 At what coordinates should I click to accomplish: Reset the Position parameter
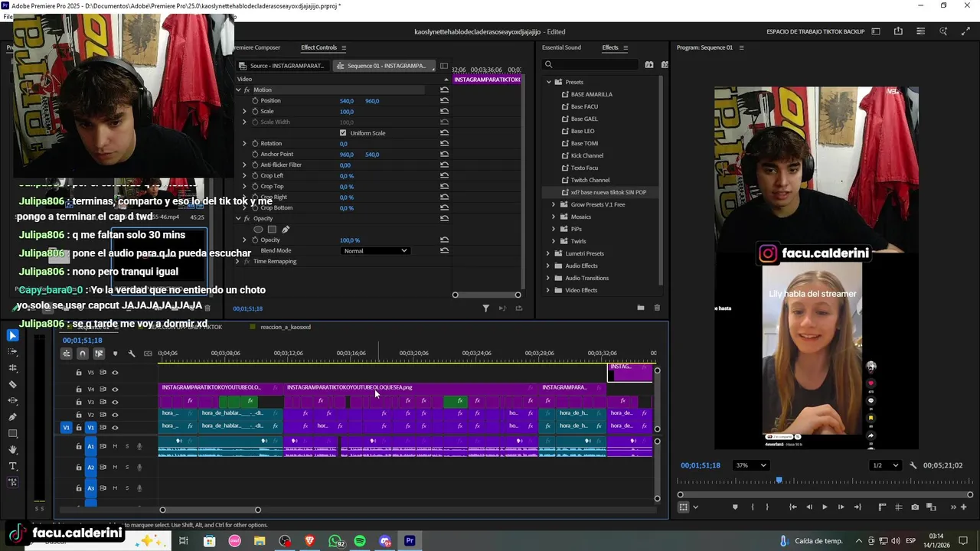(x=444, y=101)
